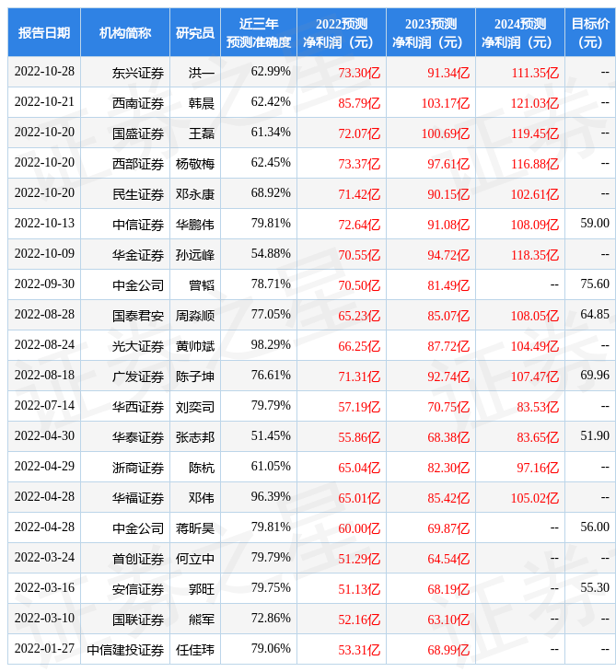
Task: Click 2024 profit 118.35亿
Action: coord(535,255)
